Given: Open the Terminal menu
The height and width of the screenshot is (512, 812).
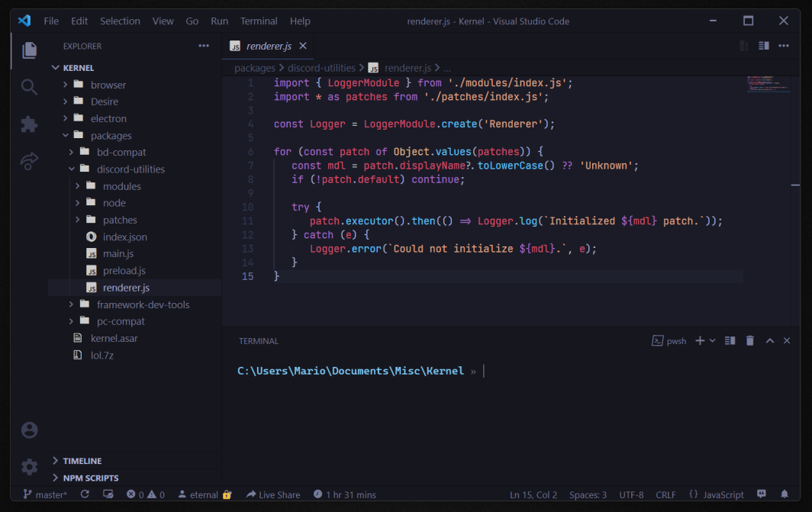Looking at the screenshot, I should [x=259, y=21].
